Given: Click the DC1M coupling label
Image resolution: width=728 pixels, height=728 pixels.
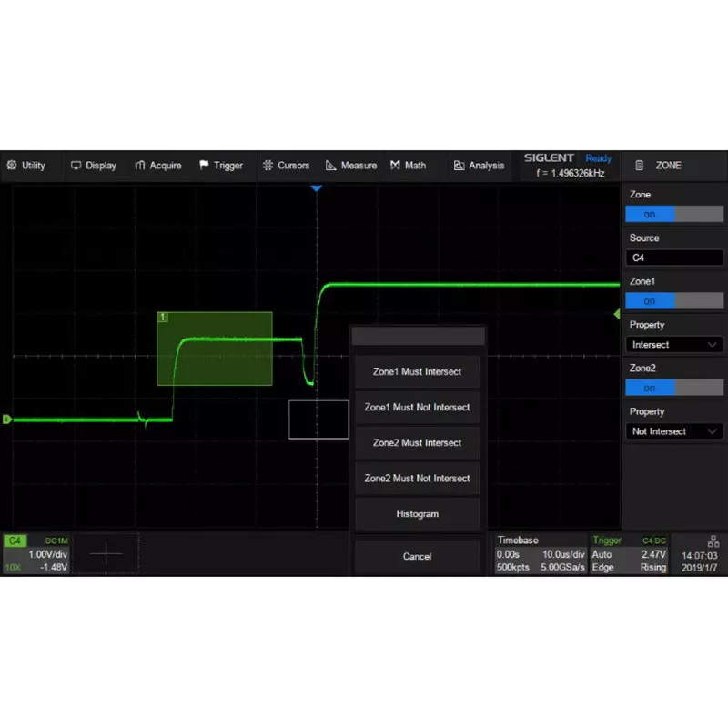Looking at the screenshot, I should [x=56, y=541].
